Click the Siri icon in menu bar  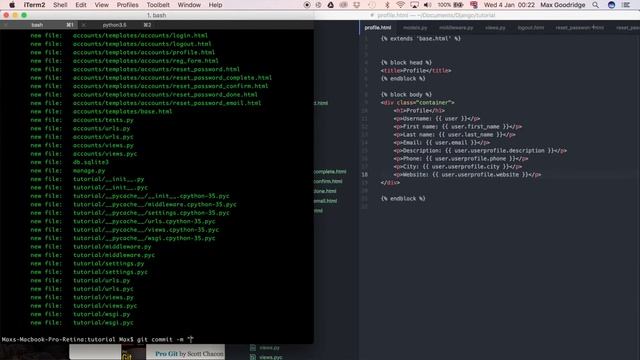coord(611,5)
